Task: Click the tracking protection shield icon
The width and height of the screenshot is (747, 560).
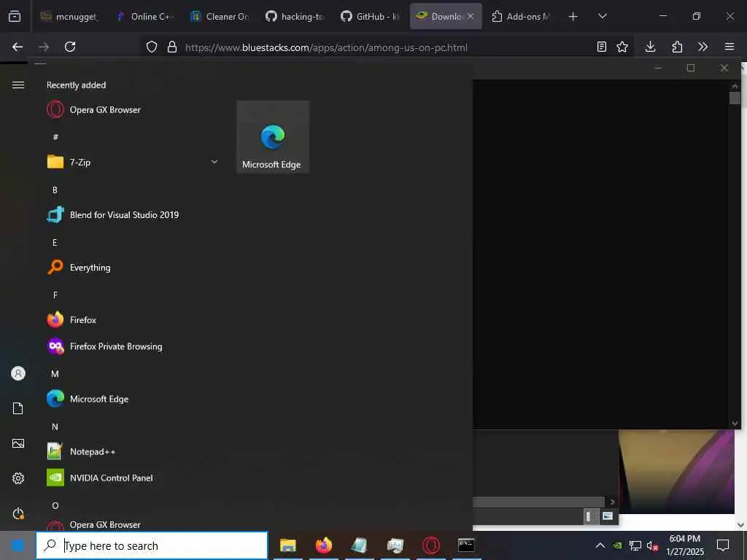Action: [152, 47]
